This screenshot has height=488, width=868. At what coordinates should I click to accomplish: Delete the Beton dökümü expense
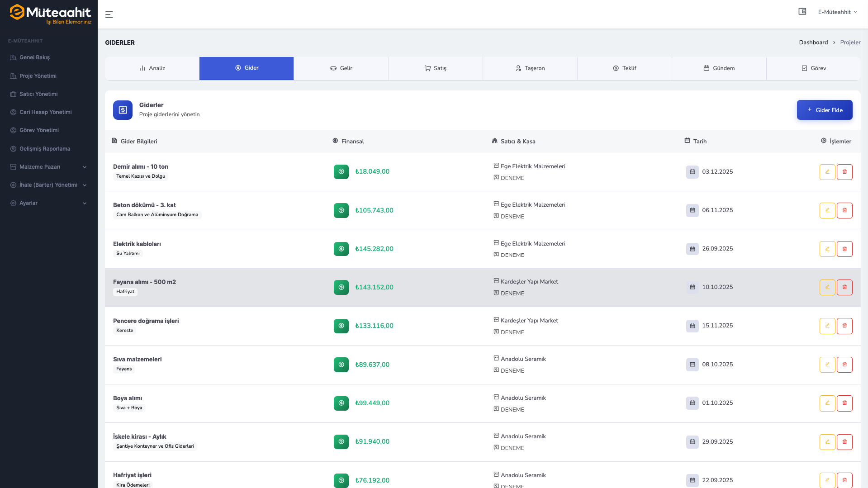click(x=844, y=210)
